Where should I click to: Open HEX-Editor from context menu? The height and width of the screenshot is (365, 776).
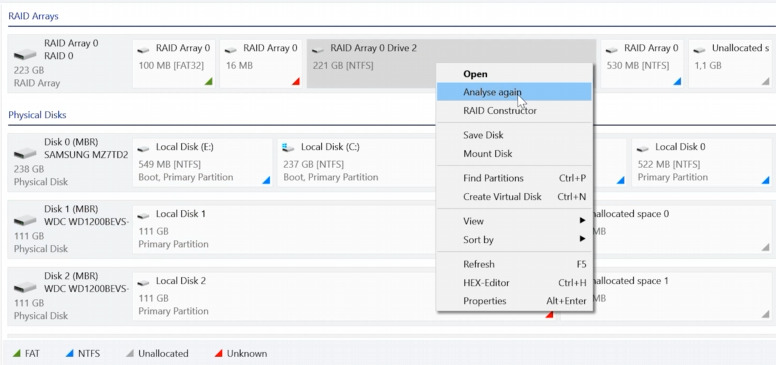pos(514,283)
